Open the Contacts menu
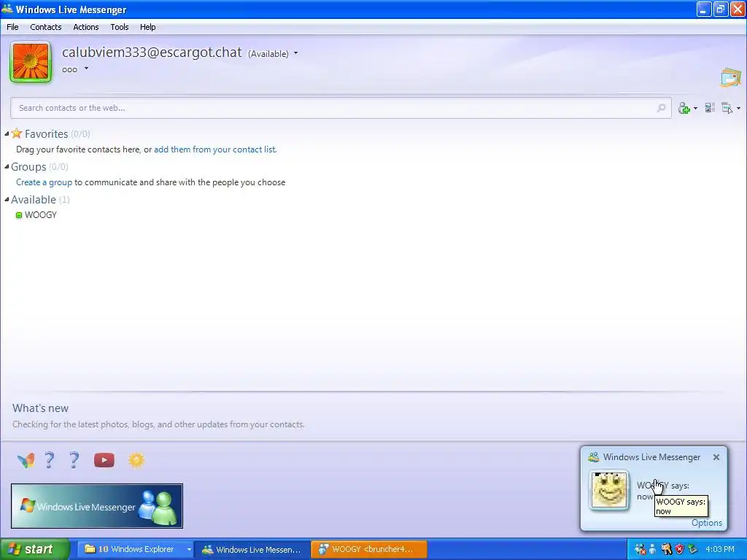 46,27
